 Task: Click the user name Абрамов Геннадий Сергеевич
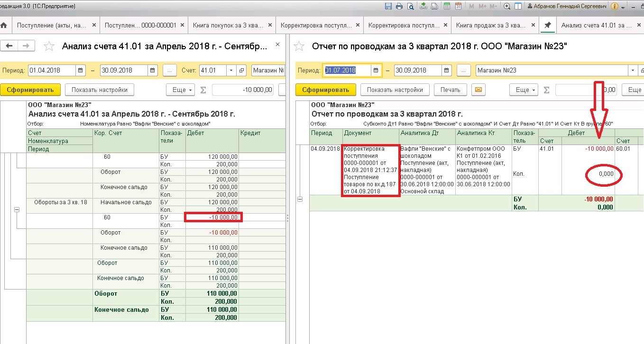coord(570,6)
